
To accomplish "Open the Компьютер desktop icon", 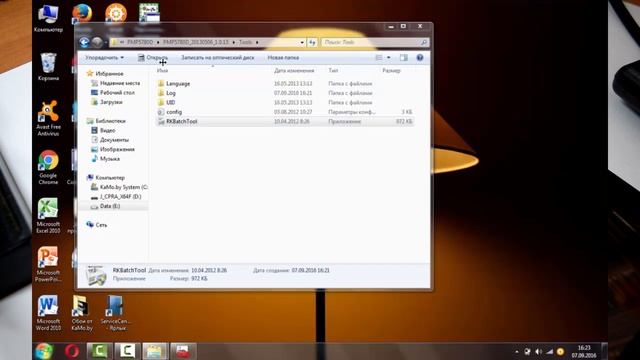I will (x=48, y=18).
